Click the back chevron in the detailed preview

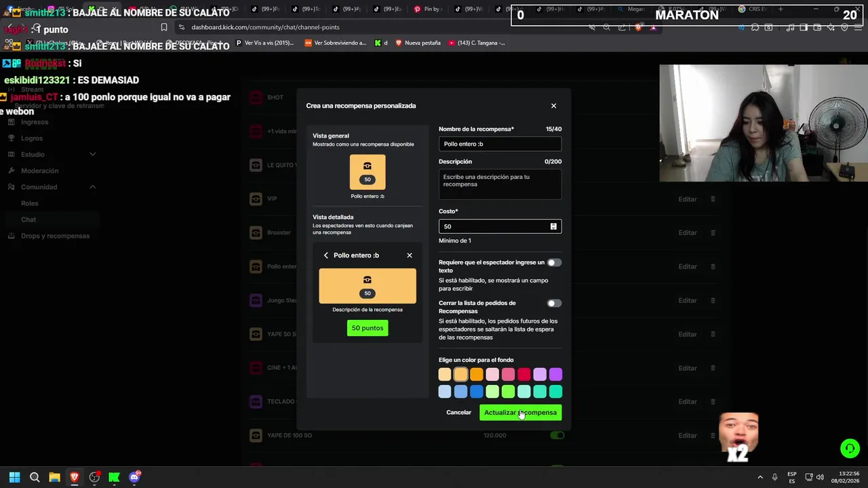click(x=326, y=256)
